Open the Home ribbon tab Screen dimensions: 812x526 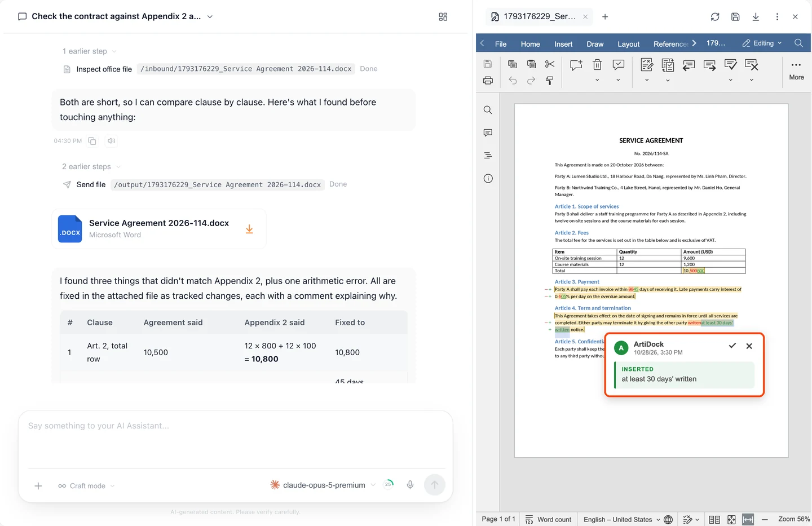(530, 44)
